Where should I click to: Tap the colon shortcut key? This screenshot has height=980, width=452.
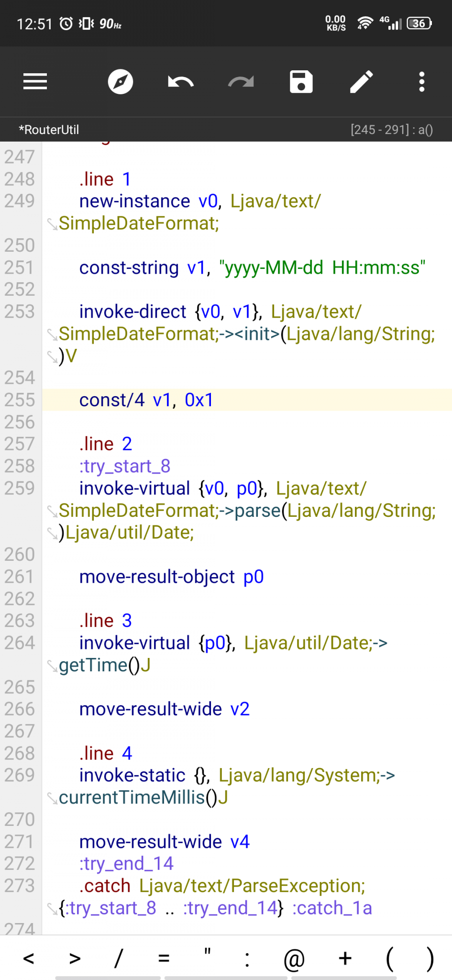(247, 958)
